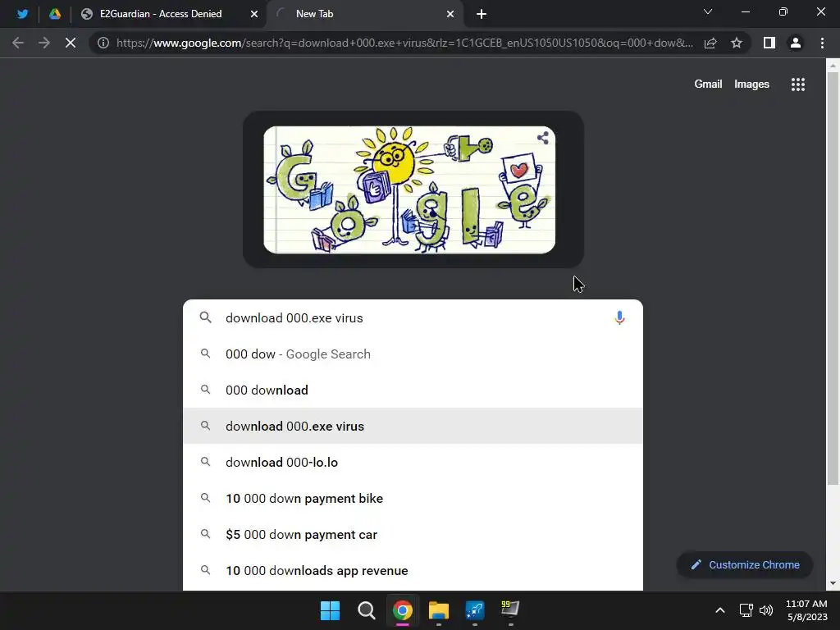Open the monitor app with 99 badge
Image resolution: width=840 pixels, height=630 pixels.
(x=510, y=610)
